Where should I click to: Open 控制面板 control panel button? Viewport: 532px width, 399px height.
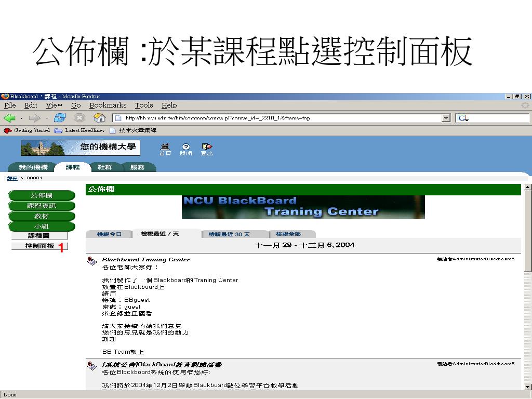point(39,246)
